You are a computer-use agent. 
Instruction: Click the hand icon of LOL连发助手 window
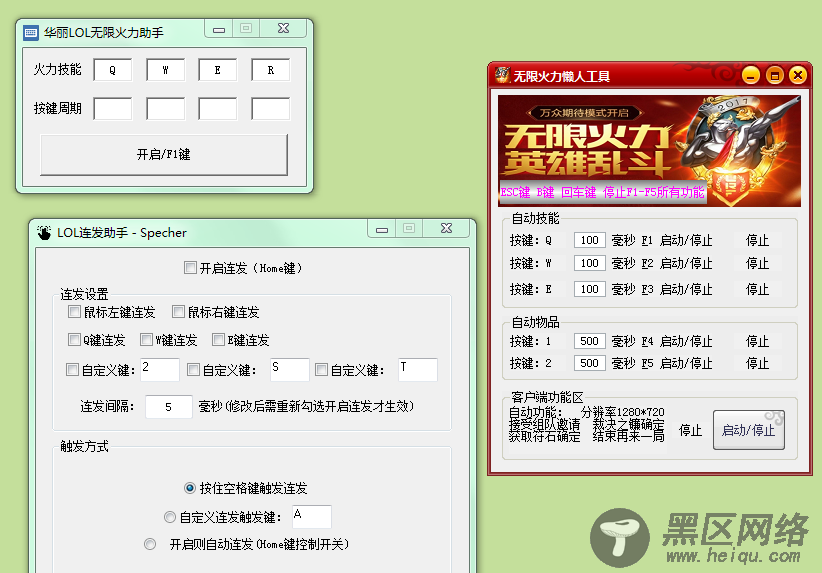click(x=44, y=232)
